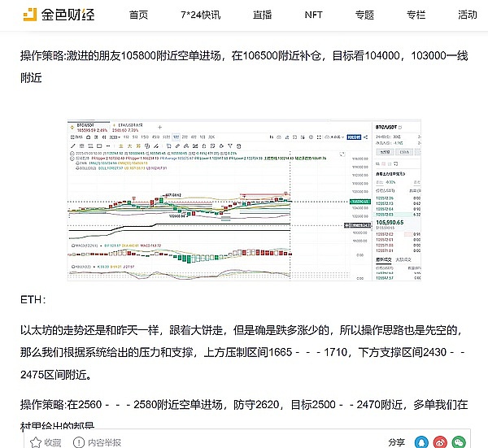Click the 金色财经 logo icon
This screenshot has width=488, height=448.
(x=35, y=15)
